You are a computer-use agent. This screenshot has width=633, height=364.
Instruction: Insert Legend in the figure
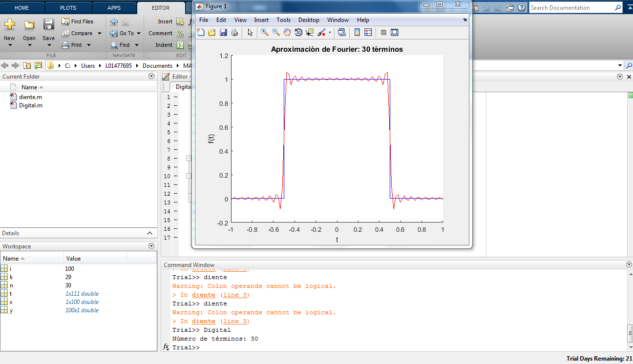[368, 32]
